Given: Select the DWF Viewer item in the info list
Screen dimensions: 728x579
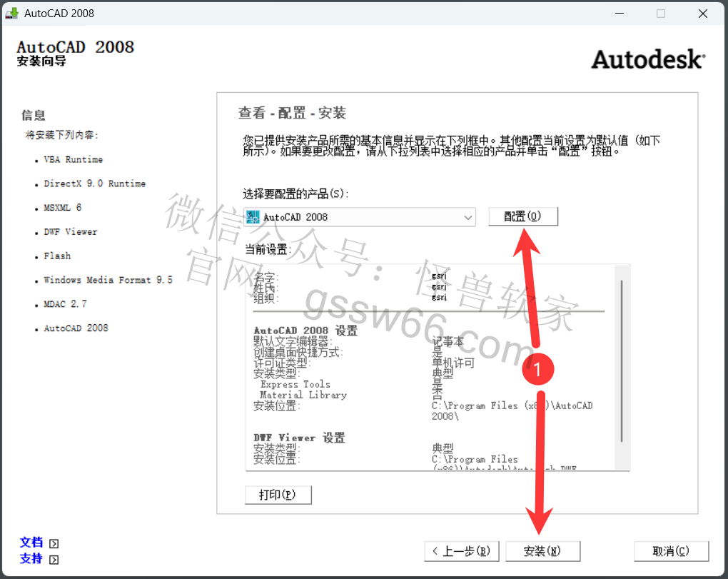Looking at the screenshot, I should pyautogui.click(x=70, y=232).
